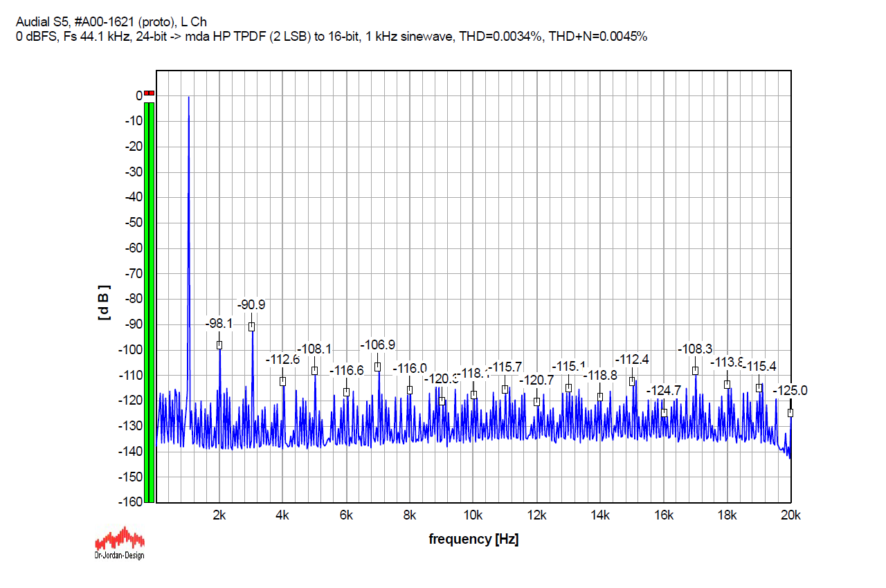
Task: Select the -98.1 marker at 2k
Action: tap(219, 344)
